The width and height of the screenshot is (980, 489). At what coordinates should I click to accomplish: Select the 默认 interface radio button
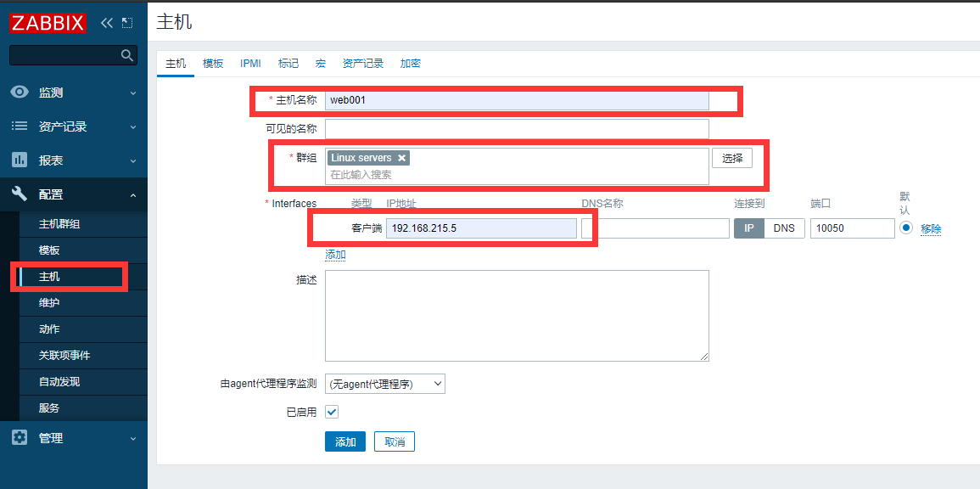(906, 228)
